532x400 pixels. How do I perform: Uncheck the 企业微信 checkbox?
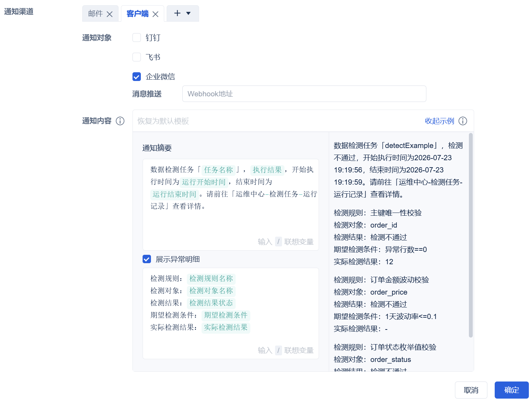point(137,76)
